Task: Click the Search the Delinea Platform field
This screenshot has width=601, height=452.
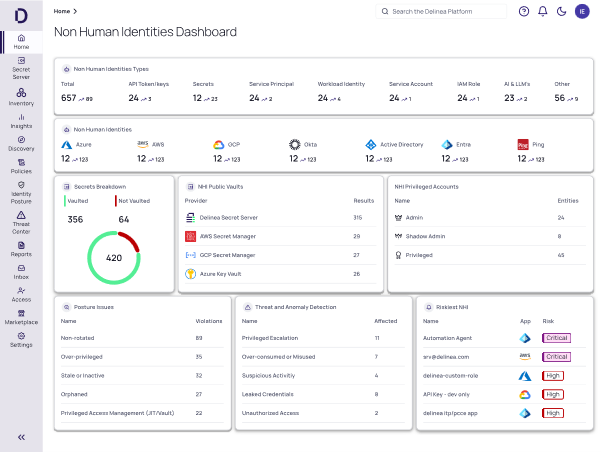Action: pos(441,12)
